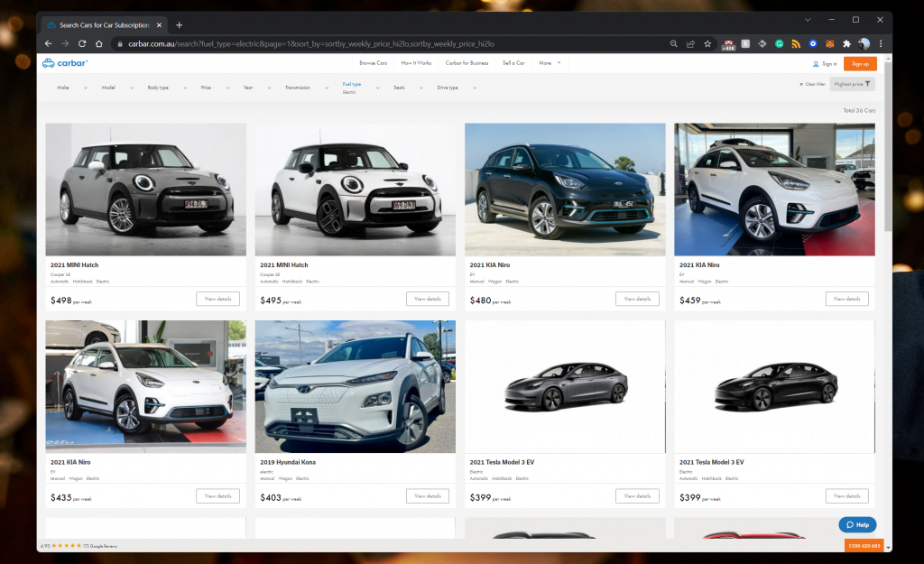This screenshot has width=924, height=564.
Task: Click the grey square extension icon
Action: pyautogui.click(x=745, y=43)
